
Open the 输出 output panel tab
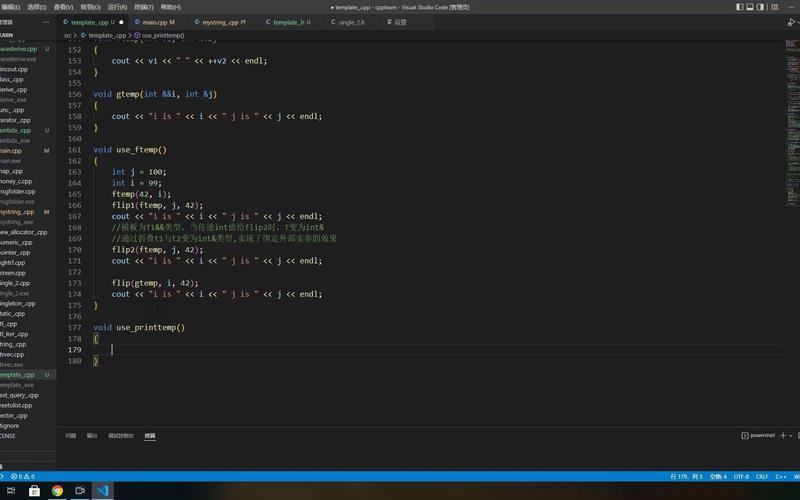(92, 436)
